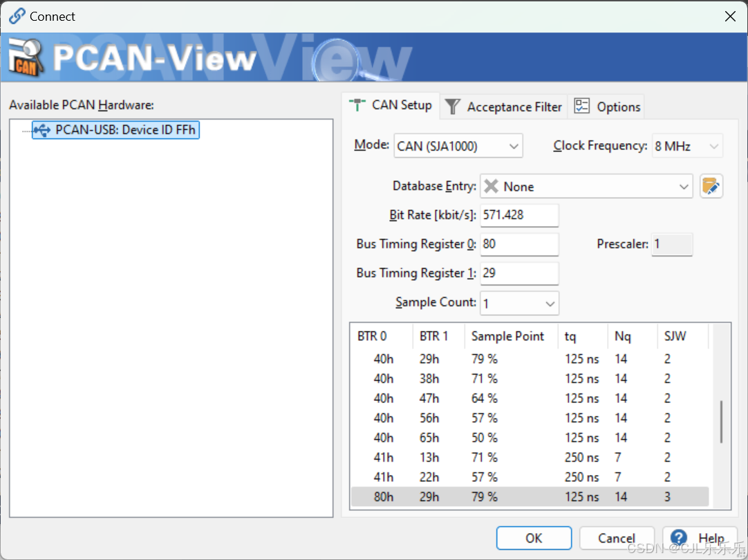
Task: Click the green T icon on CAN Setup tab
Action: coord(357,104)
